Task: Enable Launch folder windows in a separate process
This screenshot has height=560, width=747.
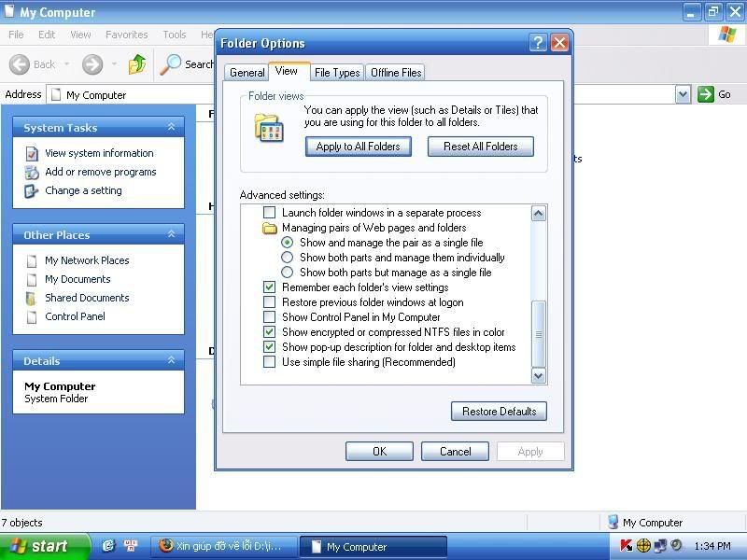Action: (x=269, y=213)
